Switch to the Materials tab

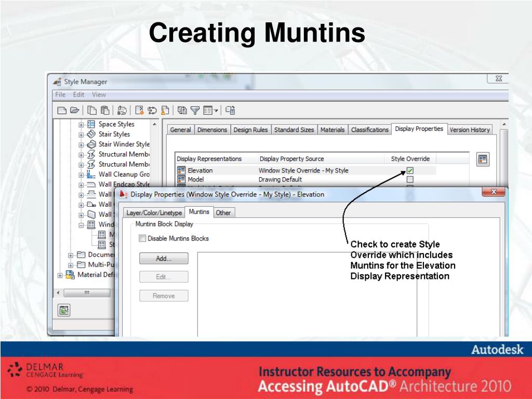click(x=332, y=129)
